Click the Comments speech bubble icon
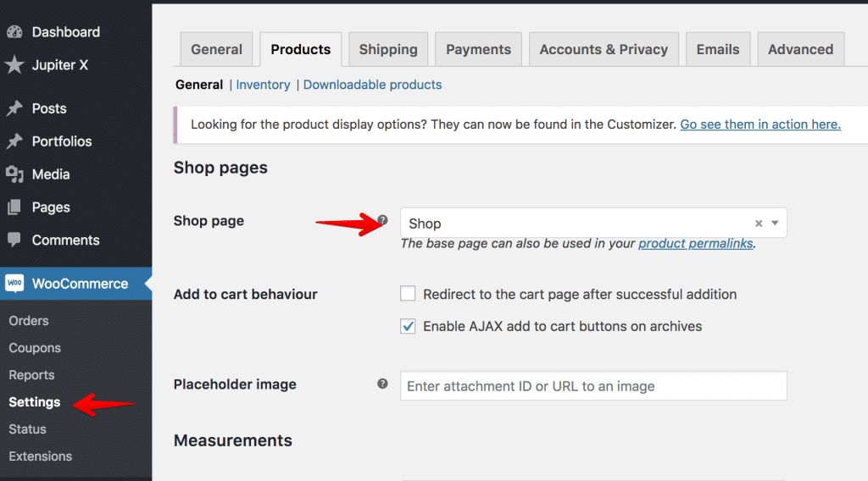This screenshot has height=481, width=868. click(x=14, y=240)
